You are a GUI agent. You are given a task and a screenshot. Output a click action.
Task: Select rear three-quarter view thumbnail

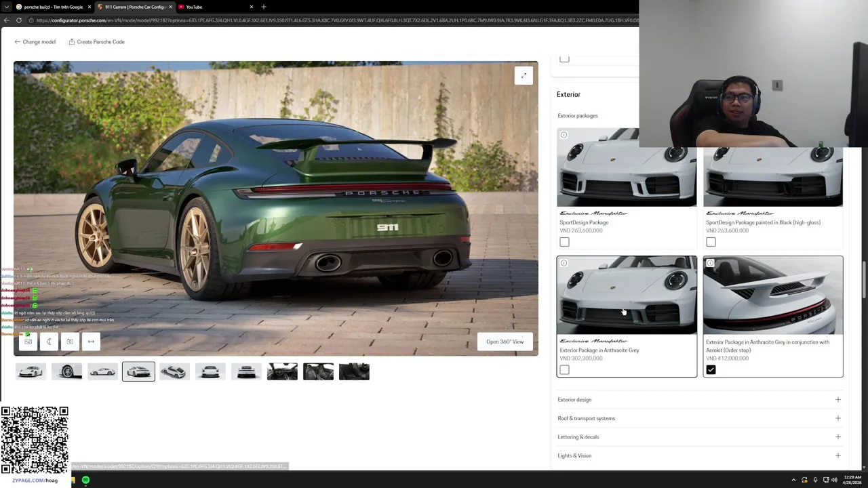point(138,371)
